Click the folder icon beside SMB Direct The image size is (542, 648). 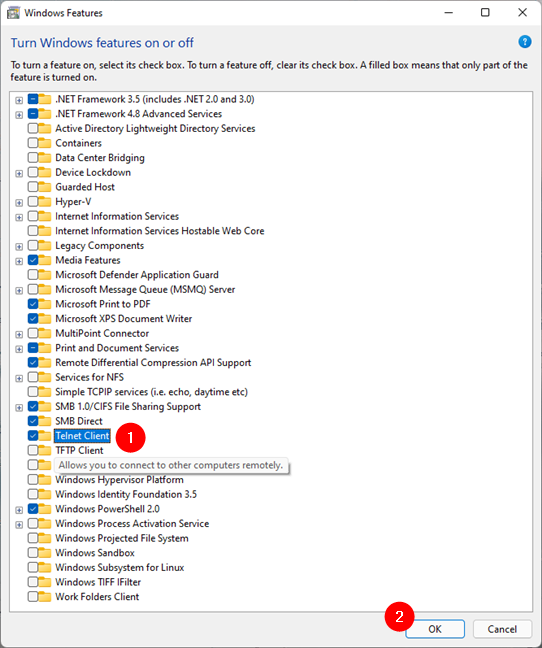45,421
